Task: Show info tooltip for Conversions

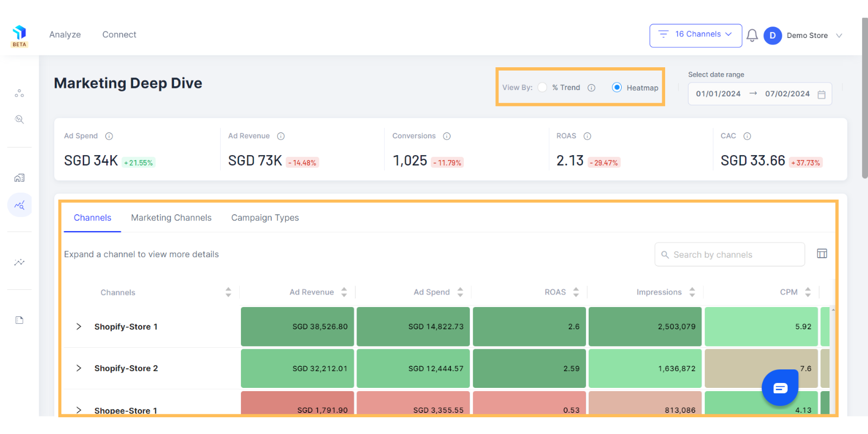Action: tap(447, 136)
